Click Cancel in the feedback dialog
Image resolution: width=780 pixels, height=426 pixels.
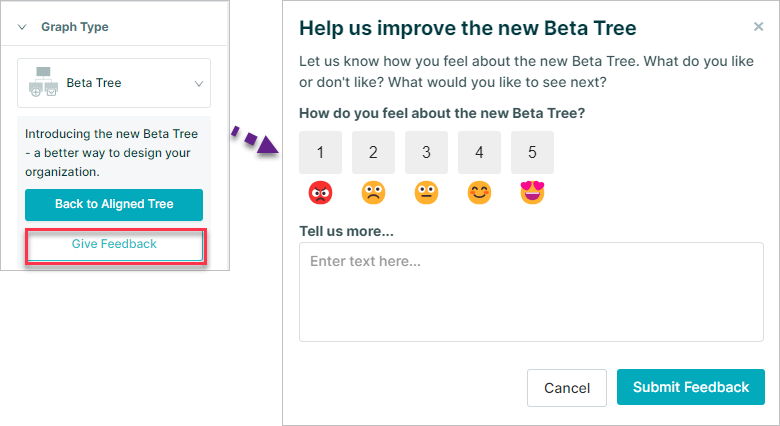(x=567, y=388)
